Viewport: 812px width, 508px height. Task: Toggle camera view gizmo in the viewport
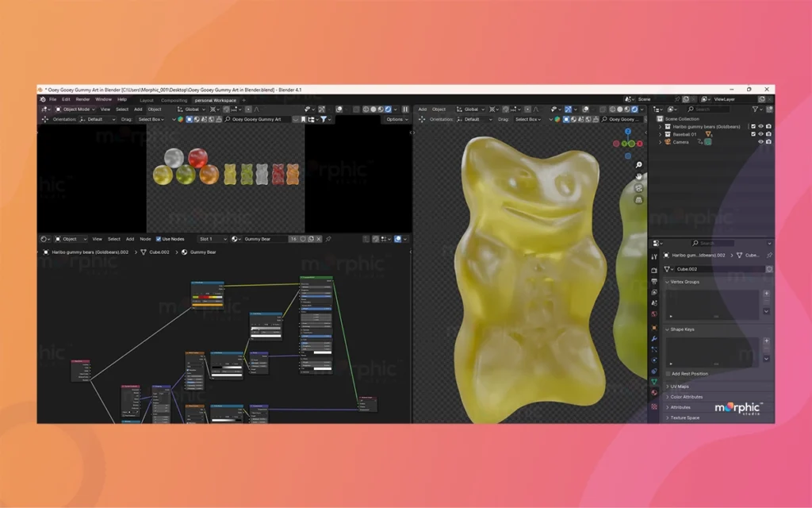tap(639, 188)
